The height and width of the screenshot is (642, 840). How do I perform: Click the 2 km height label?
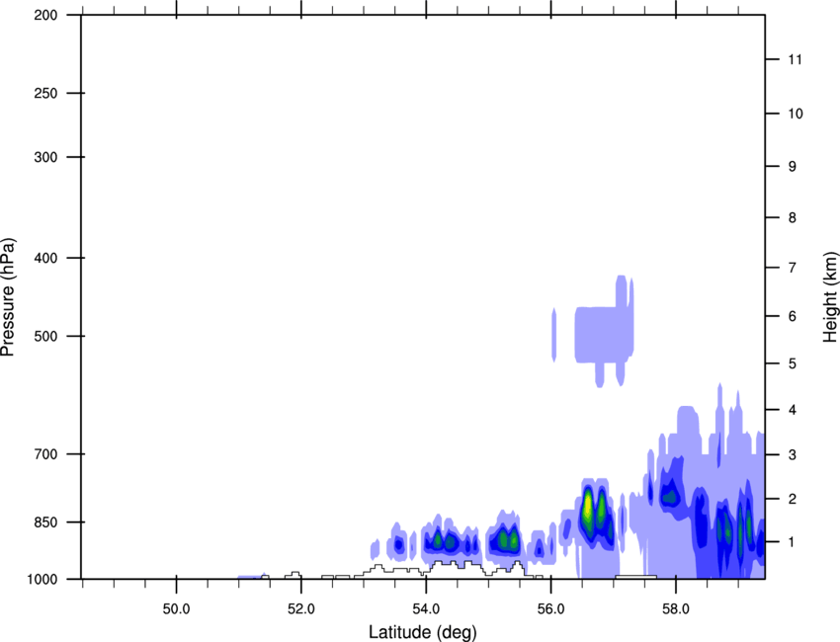click(793, 499)
